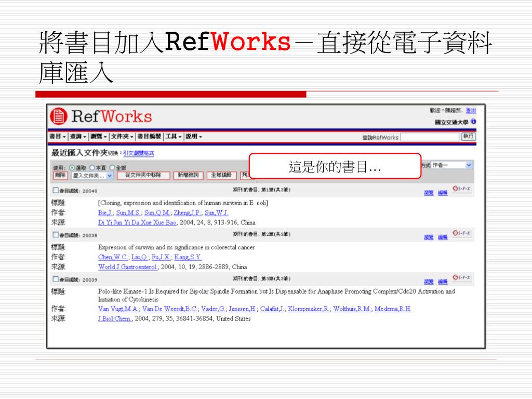Click the 登出 logout link
Screen dimensions: 532x399
click(471, 110)
